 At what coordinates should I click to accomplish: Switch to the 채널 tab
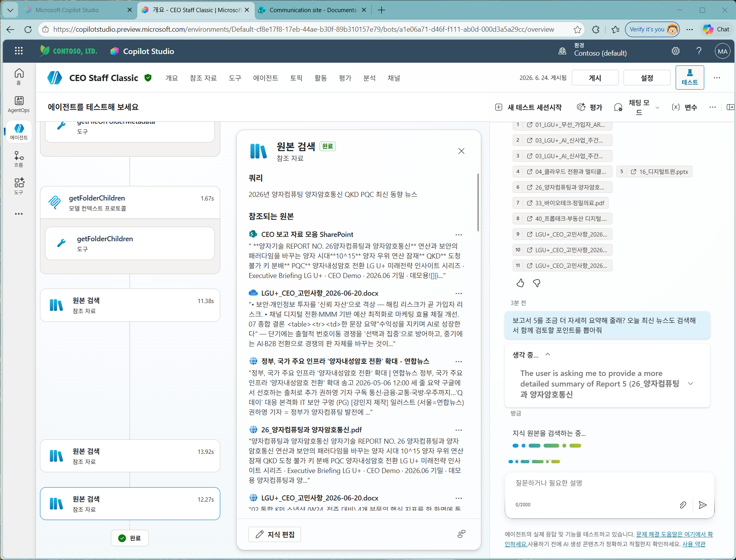tap(394, 78)
